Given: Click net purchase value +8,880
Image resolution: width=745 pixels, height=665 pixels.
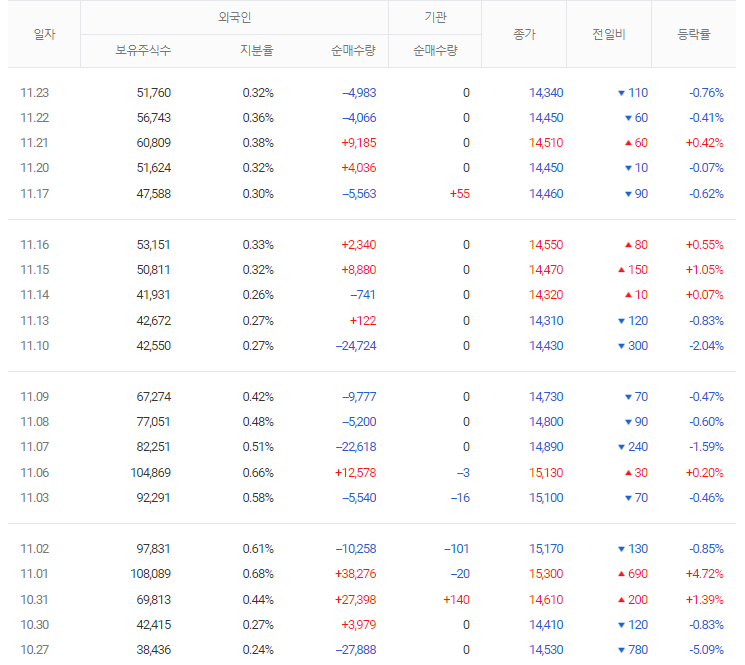Looking at the screenshot, I should [359, 270].
